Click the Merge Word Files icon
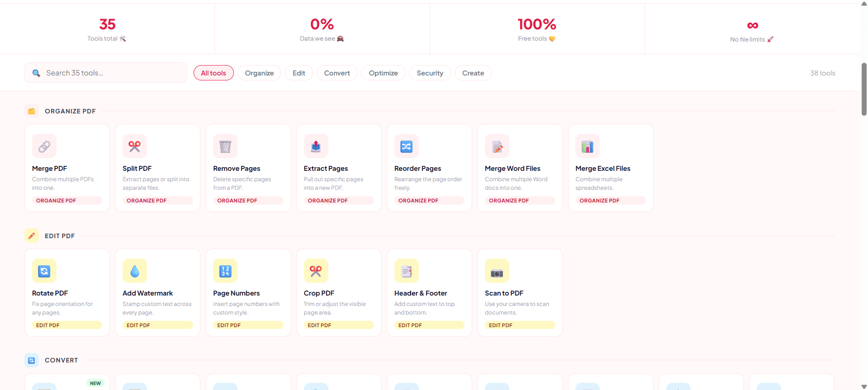Screen dimensions: 868x390 (497, 146)
